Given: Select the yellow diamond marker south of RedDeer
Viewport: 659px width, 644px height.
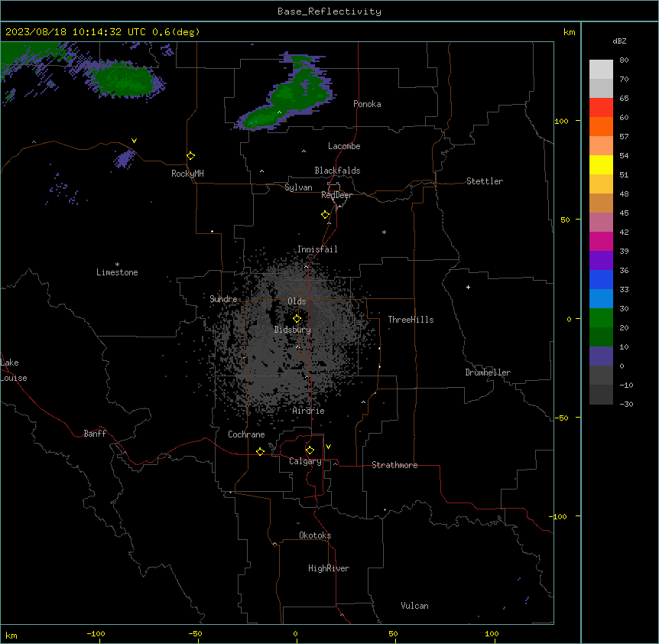Looking at the screenshot, I should pos(326,215).
